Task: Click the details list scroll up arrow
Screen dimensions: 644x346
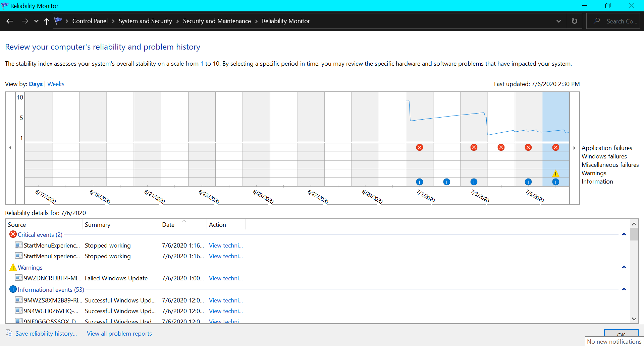Action: (634, 224)
